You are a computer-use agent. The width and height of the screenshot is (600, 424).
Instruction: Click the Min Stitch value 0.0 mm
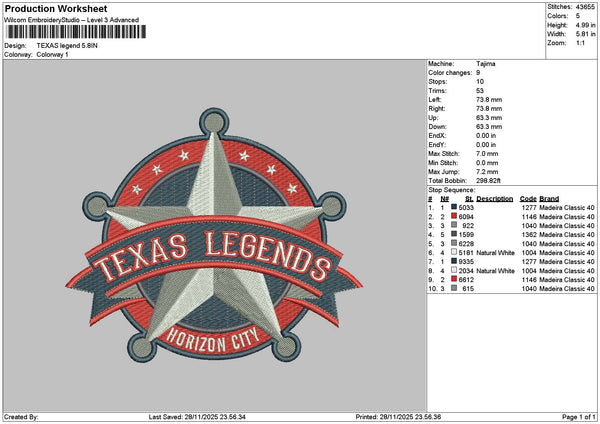[487, 163]
